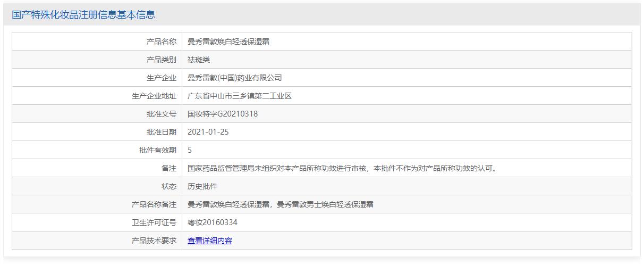644x273 pixels.
Task: Select the label 生产企业
Action: tap(162, 78)
